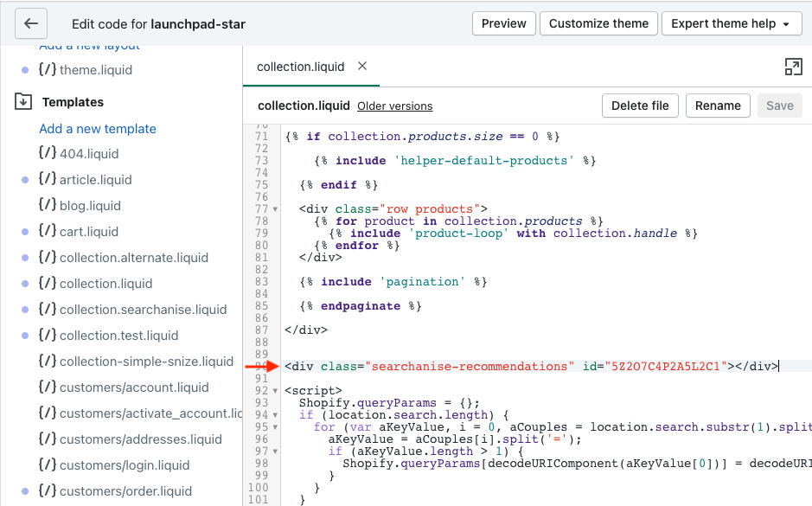Select the code icon beside 404.liquid
The width and height of the screenshot is (812, 506).
coord(47,153)
